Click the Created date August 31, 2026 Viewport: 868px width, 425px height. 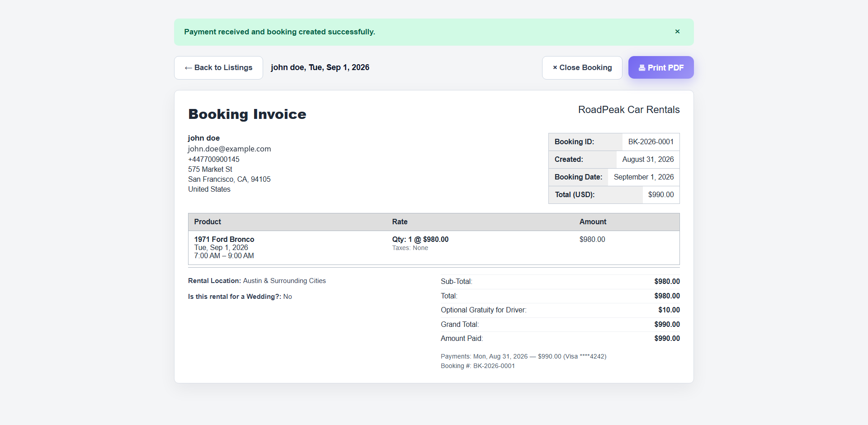tap(648, 160)
